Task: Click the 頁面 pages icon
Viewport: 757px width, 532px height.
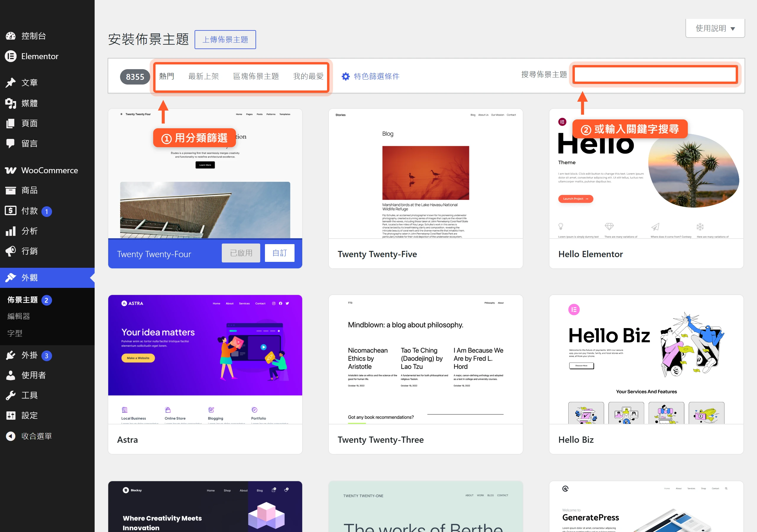Action: point(11,123)
